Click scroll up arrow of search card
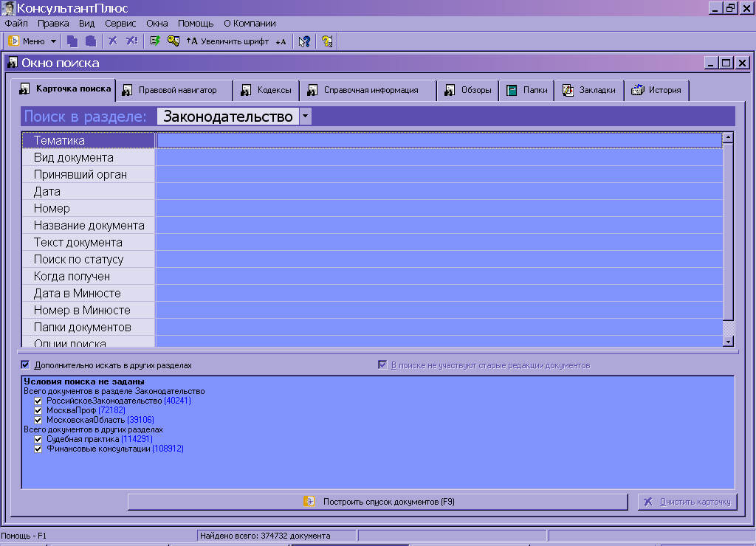Viewport: 756px width, 546px height. click(x=728, y=137)
